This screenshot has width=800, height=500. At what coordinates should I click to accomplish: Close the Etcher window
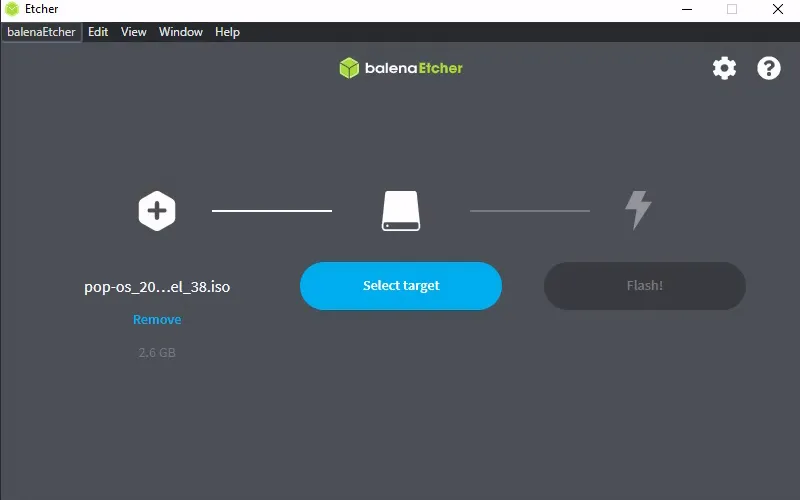click(x=778, y=9)
